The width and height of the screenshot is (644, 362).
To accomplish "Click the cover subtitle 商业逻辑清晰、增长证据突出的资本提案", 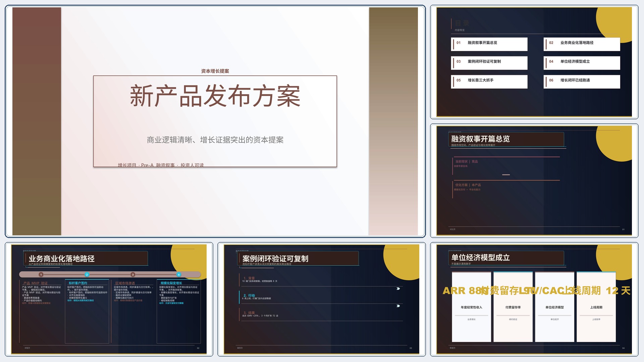I will (x=215, y=140).
